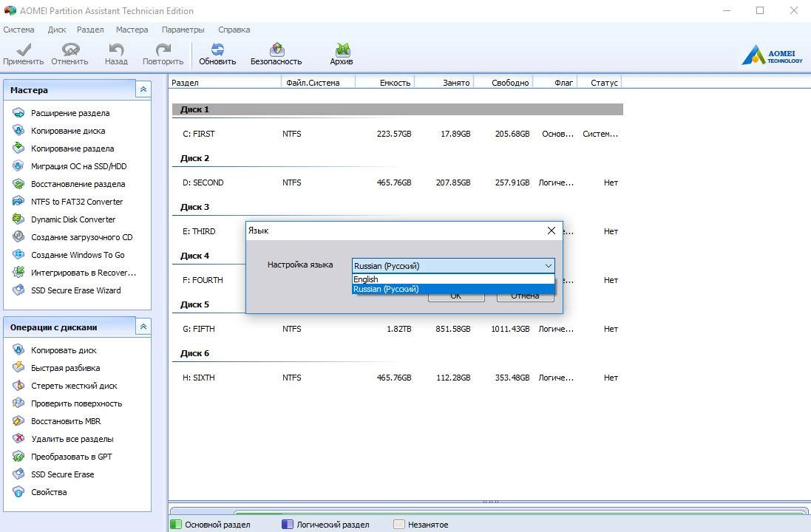The height and width of the screenshot is (532, 811).
Task: Open the Настройка языка combo box arrow
Action: click(549, 266)
